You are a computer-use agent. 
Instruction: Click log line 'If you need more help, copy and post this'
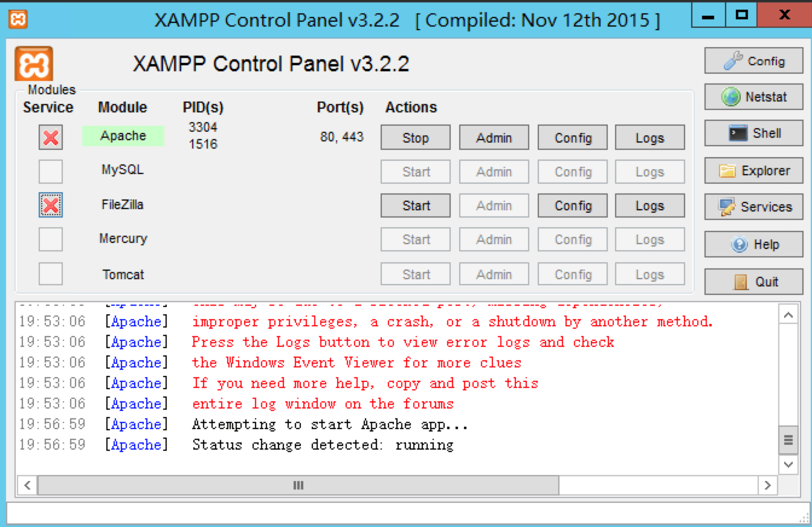click(365, 383)
